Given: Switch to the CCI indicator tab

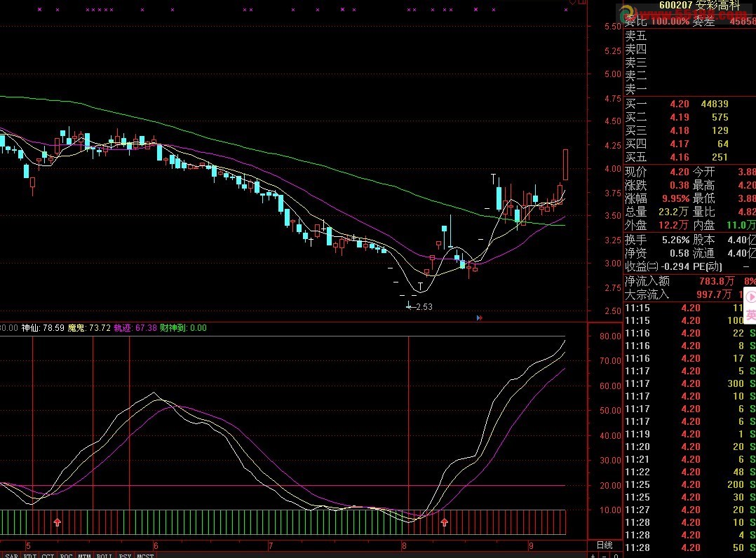Looking at the screenshot, I should click(x=48, y=555).
